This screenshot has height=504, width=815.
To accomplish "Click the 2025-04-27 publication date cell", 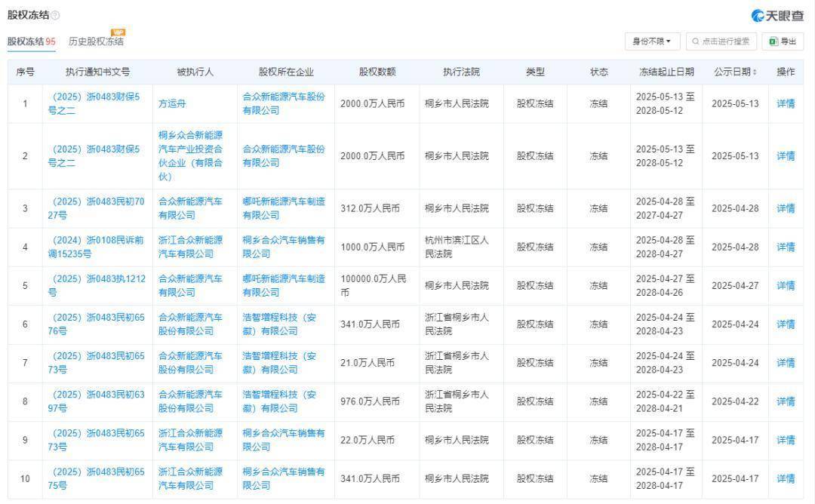I will 735,286.
